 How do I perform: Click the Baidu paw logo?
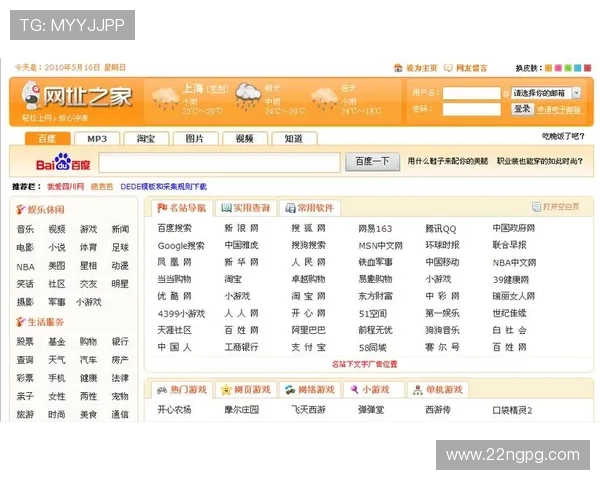63,162
